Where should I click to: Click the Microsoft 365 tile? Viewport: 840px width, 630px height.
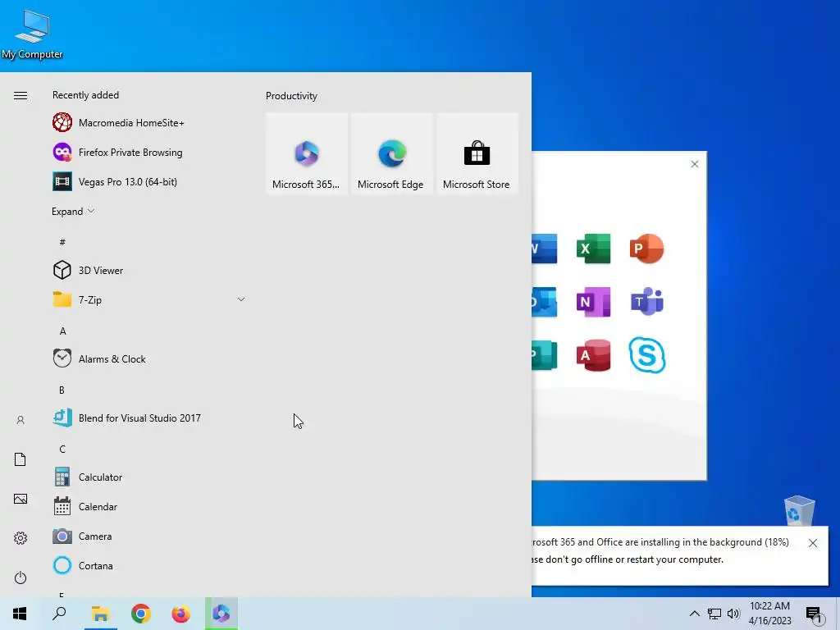pyautogui.click(x=307, y=153)
